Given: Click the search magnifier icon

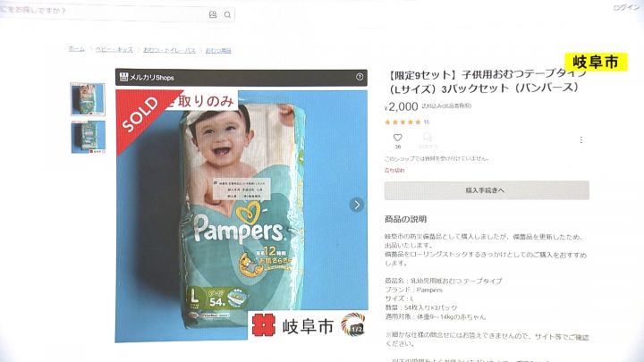Looking at the screenshot, I should click(x=227, y=15).
